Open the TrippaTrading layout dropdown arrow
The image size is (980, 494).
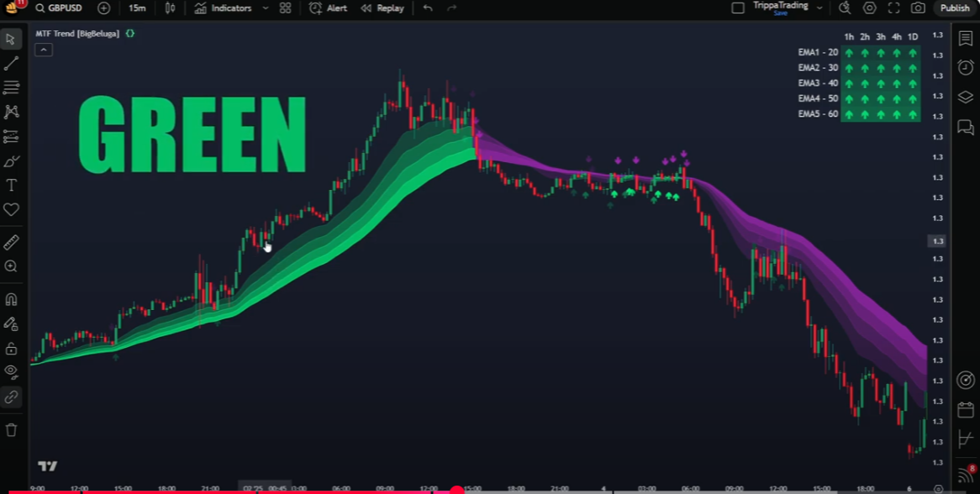point(819,8)
